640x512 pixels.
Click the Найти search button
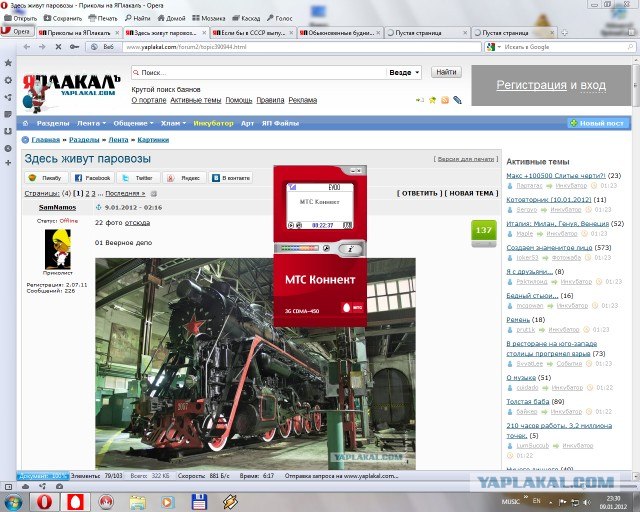(x=446, y=73)
